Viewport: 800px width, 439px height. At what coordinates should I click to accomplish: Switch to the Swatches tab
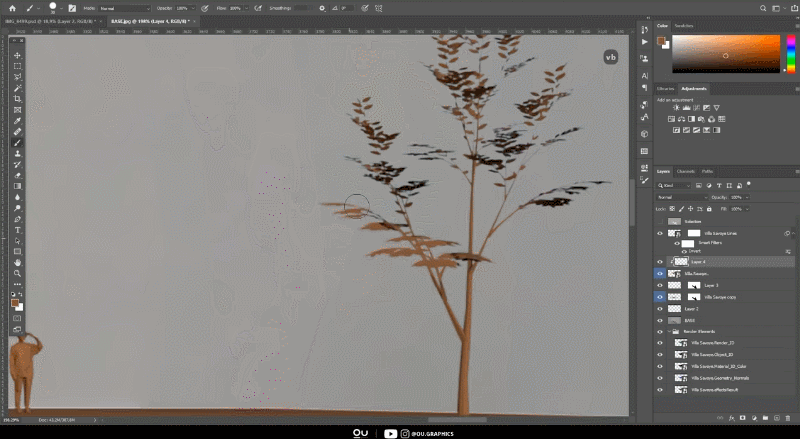click(684, 25)
